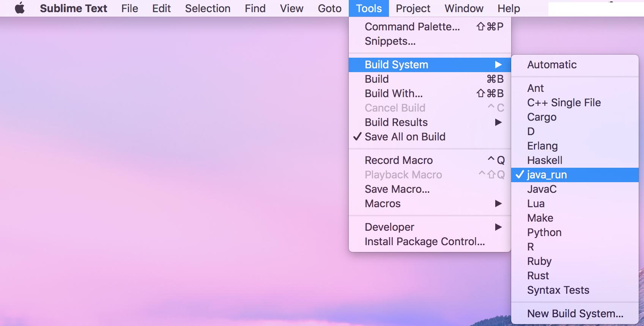Choose Automatic build system

(x=552, y=65)
